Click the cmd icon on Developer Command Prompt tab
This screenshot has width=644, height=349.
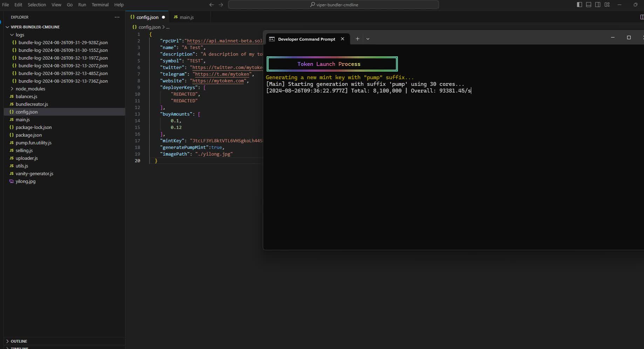click(272, 39)
